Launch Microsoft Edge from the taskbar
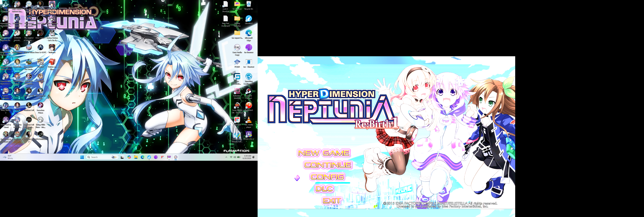The height and width of the screenshot is (217, 644). (x=142, y=157)
